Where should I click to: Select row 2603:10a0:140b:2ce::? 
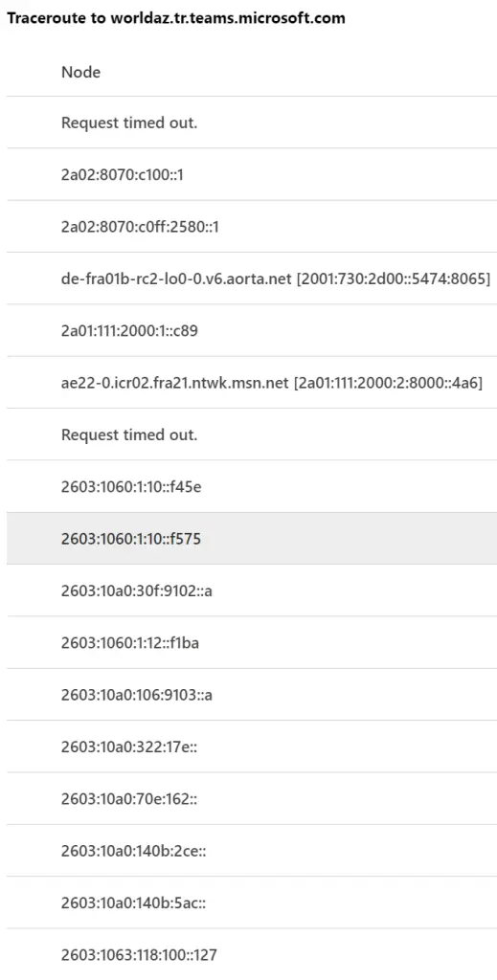(x=251, y=850)
